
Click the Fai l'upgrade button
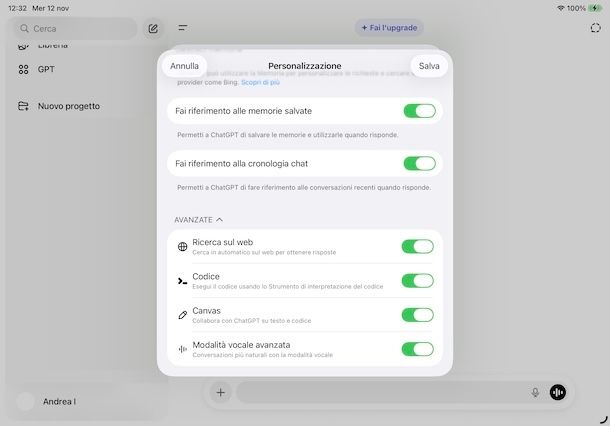pyautogui.click(x=389, y=28)
